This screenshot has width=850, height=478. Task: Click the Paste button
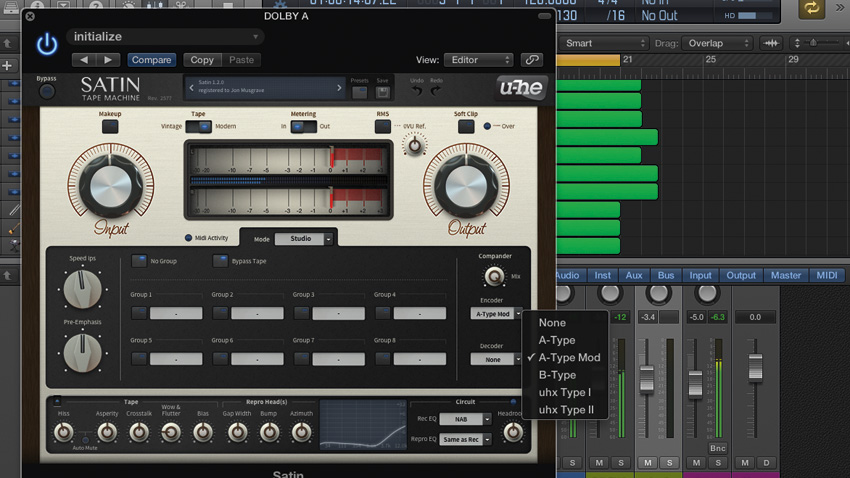pyautogui.click(x=241, y=60)
